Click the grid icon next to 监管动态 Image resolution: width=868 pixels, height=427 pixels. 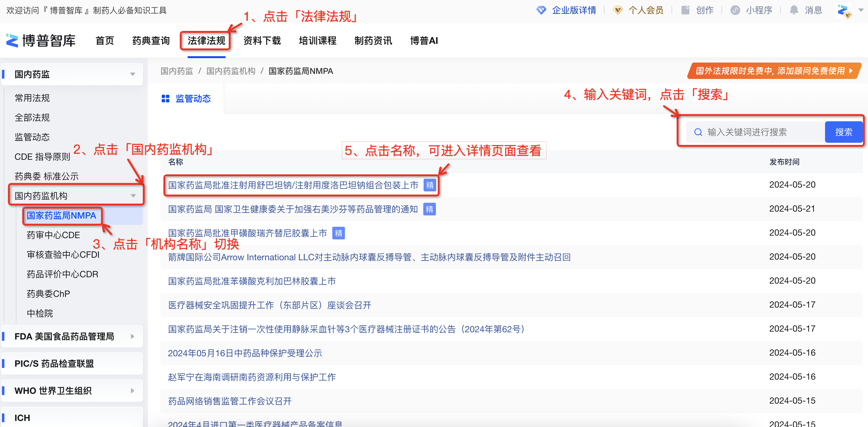pos(166,99)
